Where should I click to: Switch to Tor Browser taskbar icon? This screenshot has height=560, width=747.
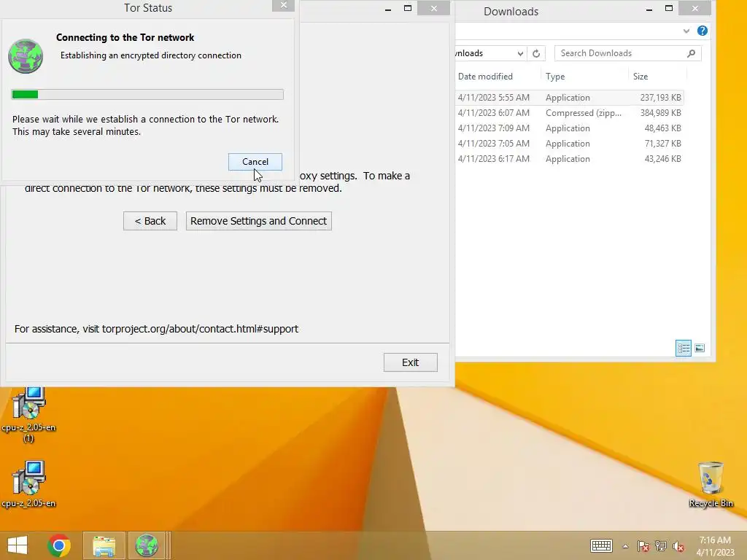(x=146, y=545)
